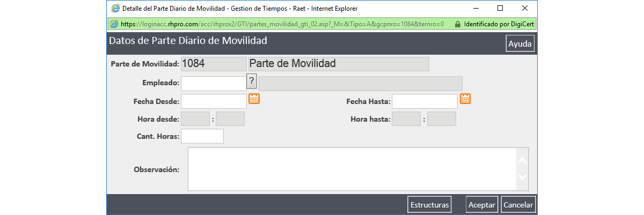This screenshot has height=215, width=644.
Task: Click the DigiCert security lock icon
Action: (x=457, y=24)
